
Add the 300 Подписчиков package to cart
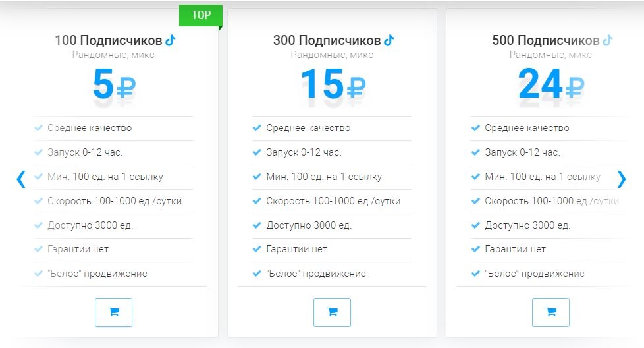tap(332, 312)
